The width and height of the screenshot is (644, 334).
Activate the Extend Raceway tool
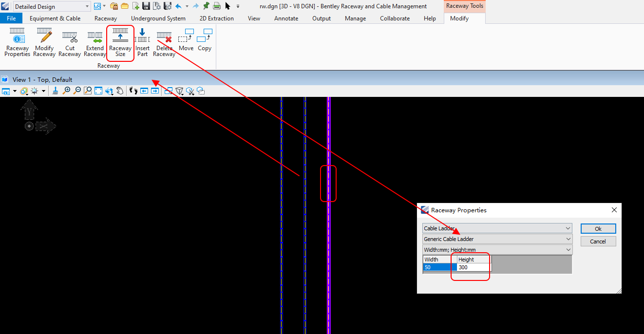(95, 42)
